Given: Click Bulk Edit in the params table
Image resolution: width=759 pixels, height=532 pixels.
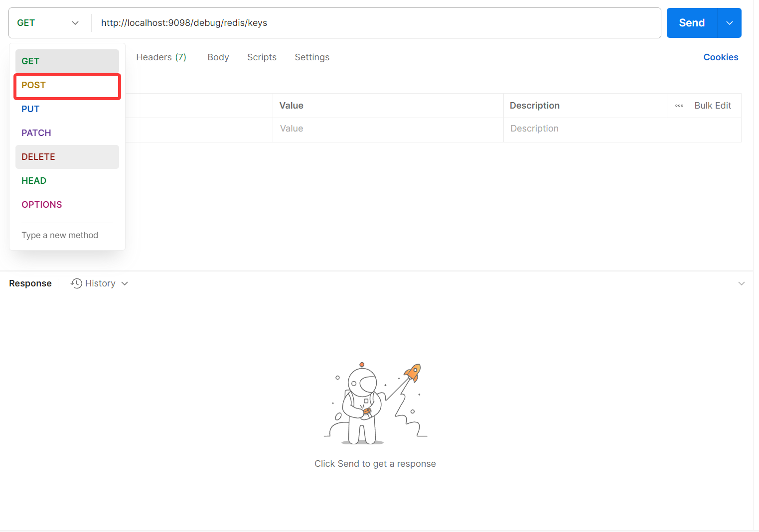Looking at the screenshot, I should (713, 106).
